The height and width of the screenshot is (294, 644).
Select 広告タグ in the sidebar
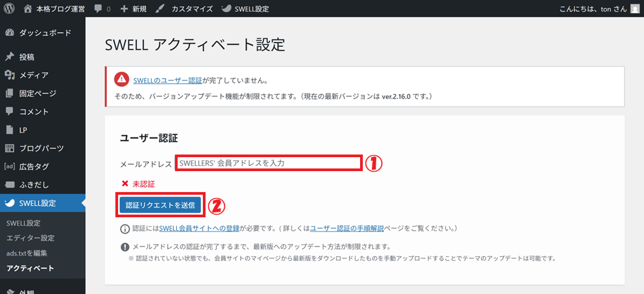(34, 166)
